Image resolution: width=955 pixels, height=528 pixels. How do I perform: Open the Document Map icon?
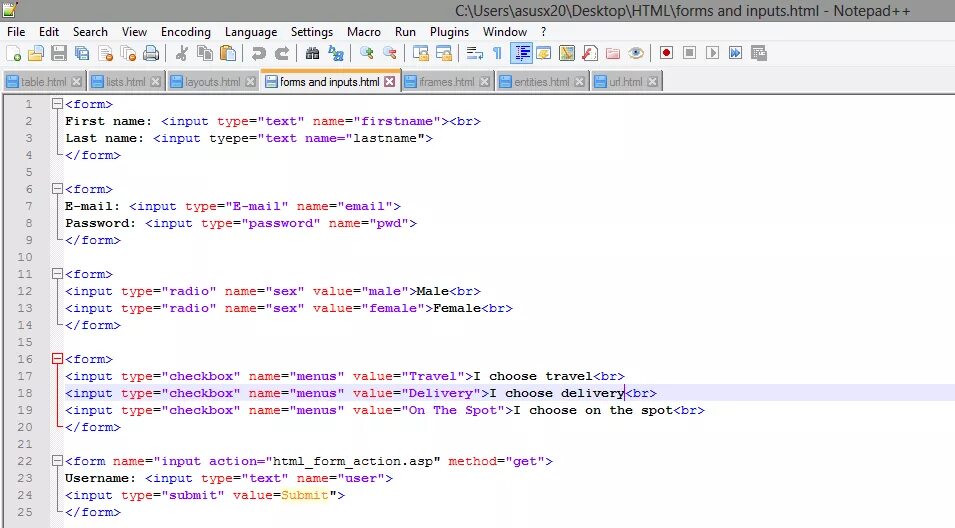pos(566,54)
